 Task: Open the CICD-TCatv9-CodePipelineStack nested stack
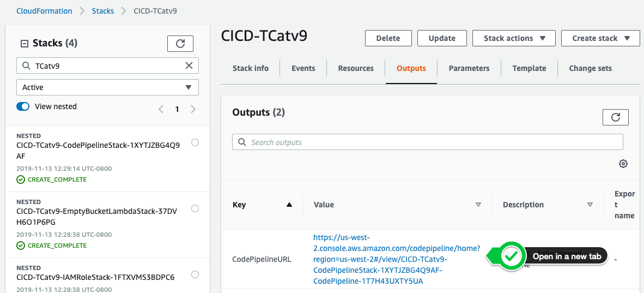[x=98, y=151]
